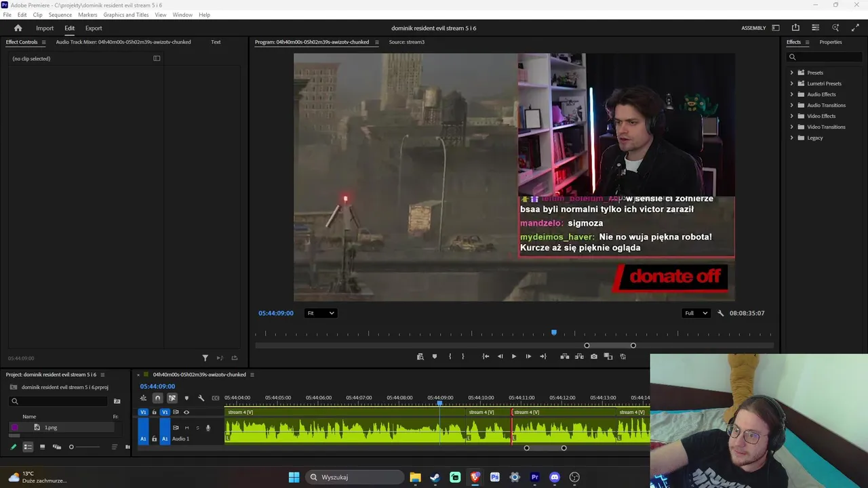The height and width of the screenshot is (488, 868).
Task: Open the workspaces layout icon beside ASSEMBLY
Action: pos(776,28)
